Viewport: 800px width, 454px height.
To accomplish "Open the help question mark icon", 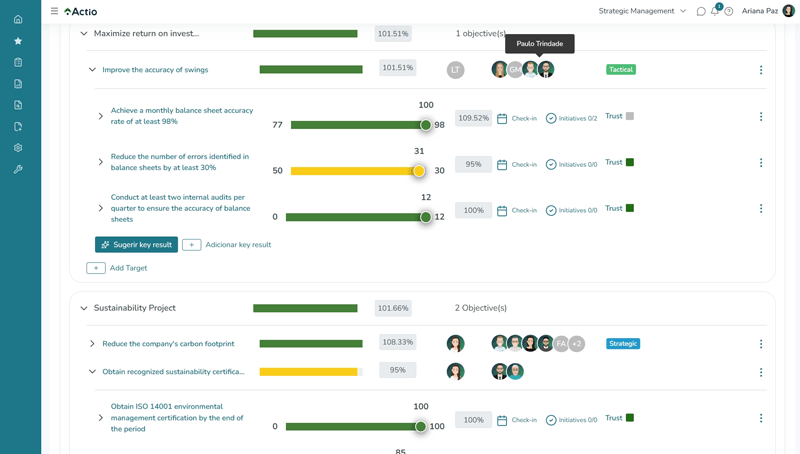I will [x=729, y=11].
